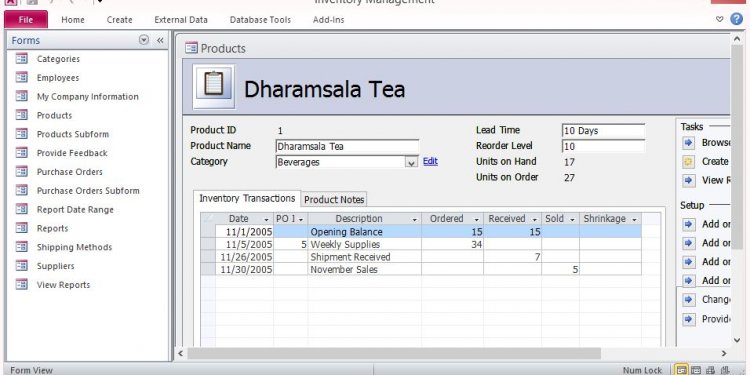The height and width of the screenshot is (375, 750).
Task: Switch to the Add-Ins ribbon tab
Action: pyautogui.click(x=329, y=20)
